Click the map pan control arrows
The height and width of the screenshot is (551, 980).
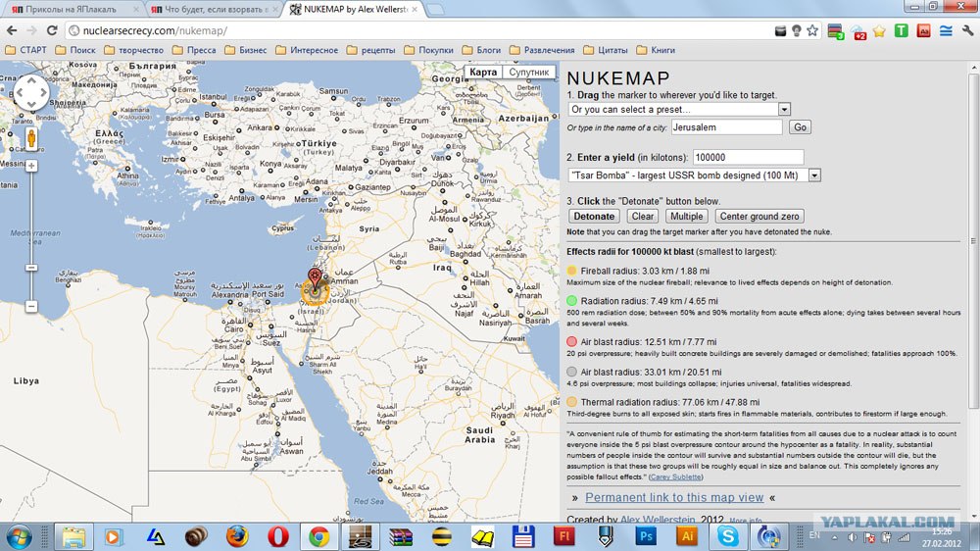click(x=30, y=92)
